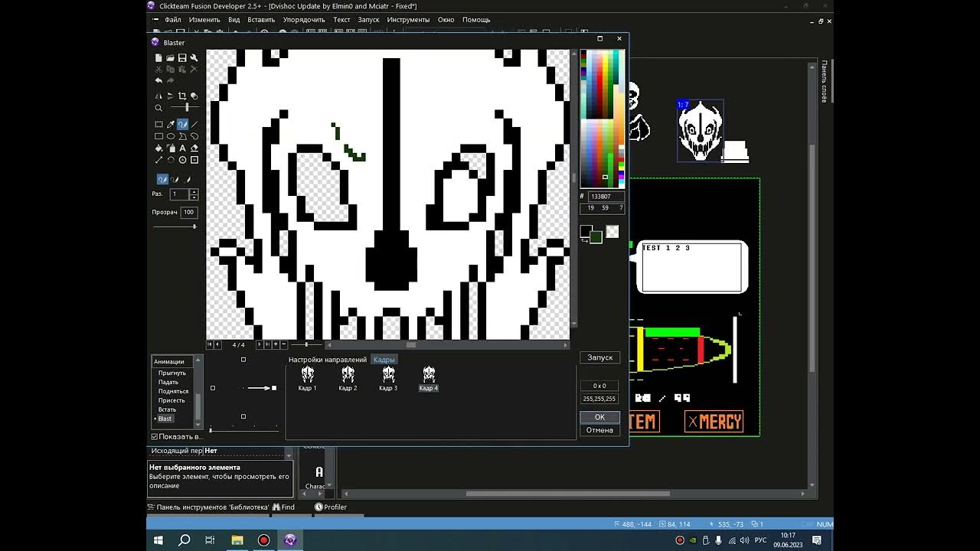Select the Прыгнуть animation in list
980x551 pixels.
tap(171, 373)
